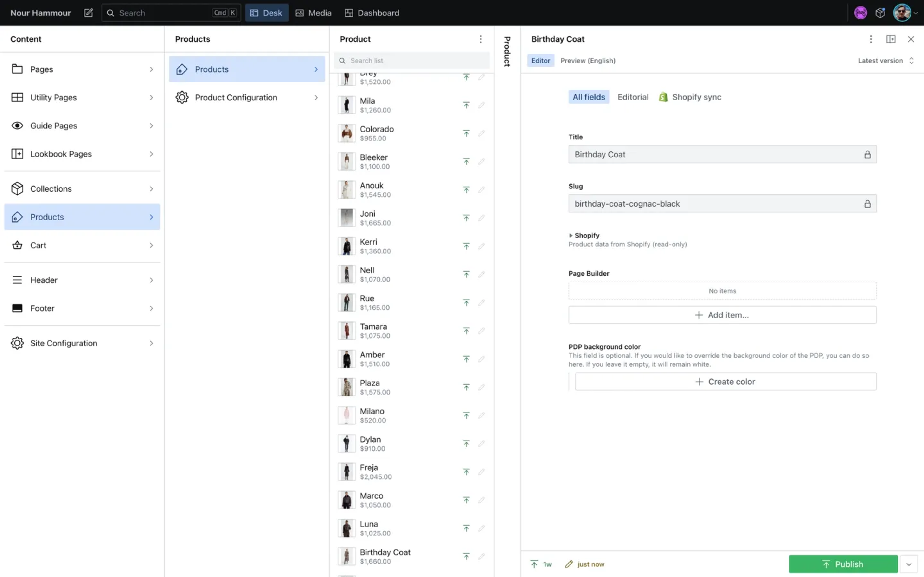
Task: Expand the Shopify read-only section triangle
Action: [x=571, y=235]
